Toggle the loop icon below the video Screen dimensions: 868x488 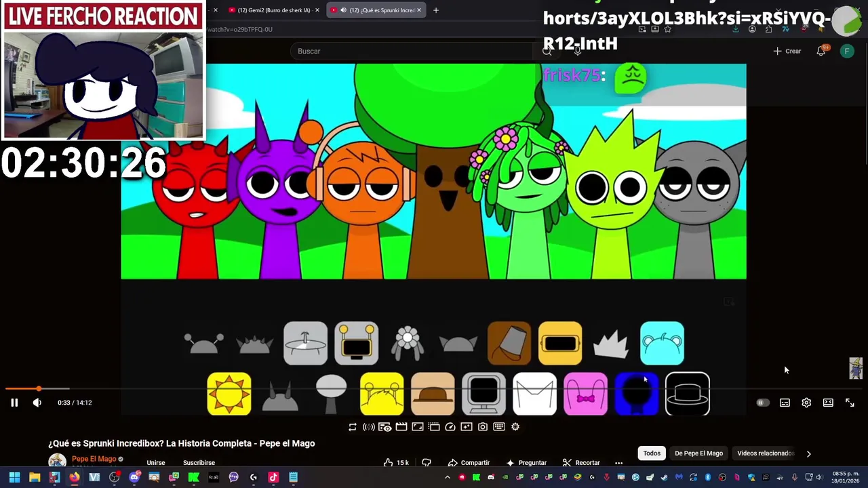[x=353, y=427]
